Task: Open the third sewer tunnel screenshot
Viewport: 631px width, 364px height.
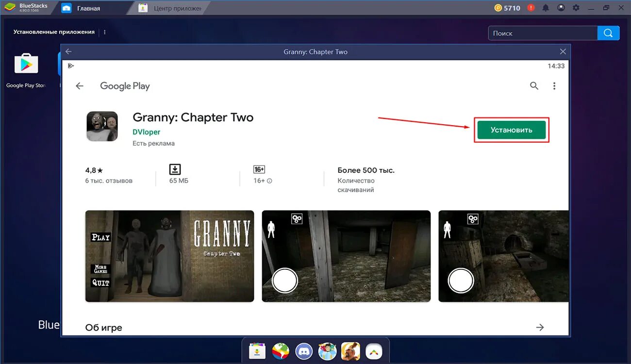Action: [503, 256]
